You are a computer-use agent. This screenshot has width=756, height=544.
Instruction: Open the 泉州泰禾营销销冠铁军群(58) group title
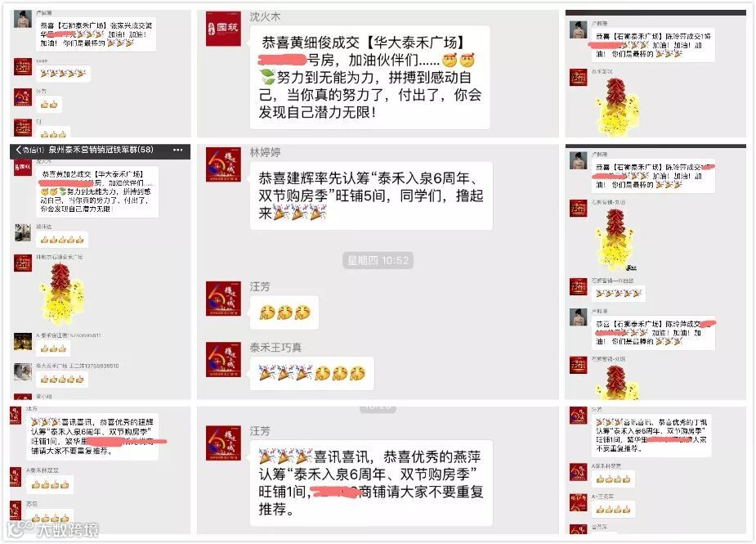[x=101, y=151]
